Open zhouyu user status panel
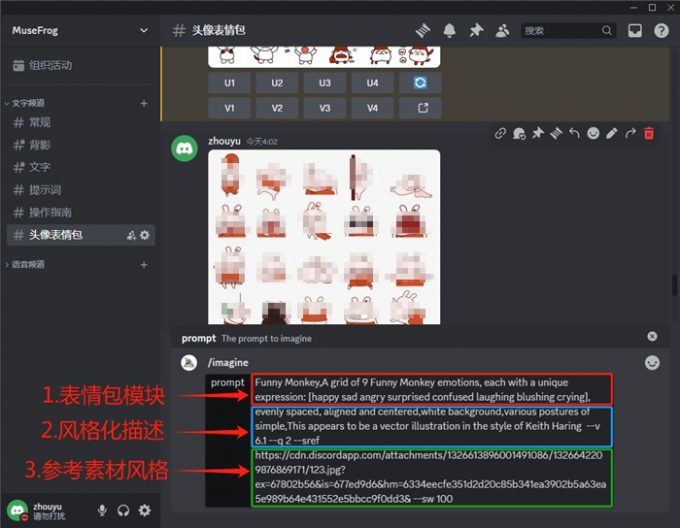This screenshot has width=680, height=528. tap(37, 511)
